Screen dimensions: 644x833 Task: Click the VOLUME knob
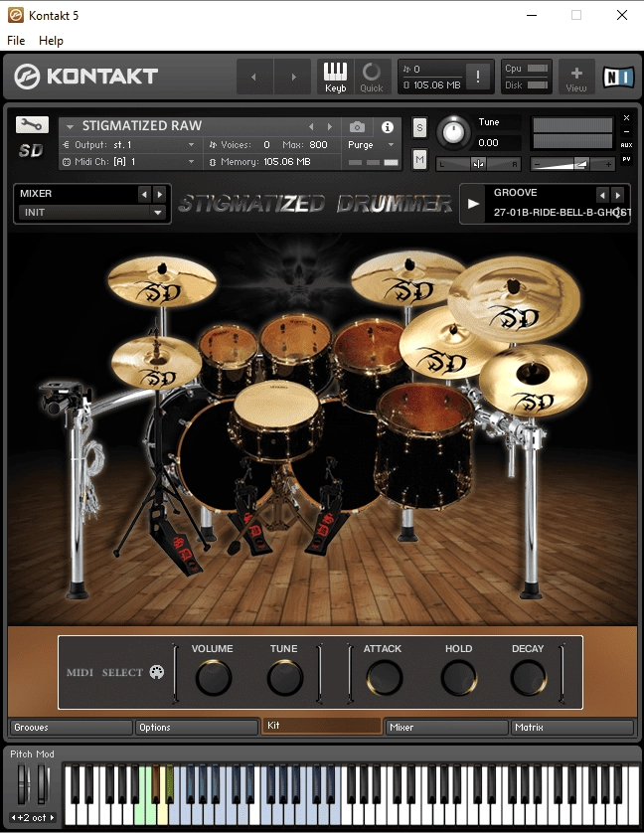click(x=213, y=678)
